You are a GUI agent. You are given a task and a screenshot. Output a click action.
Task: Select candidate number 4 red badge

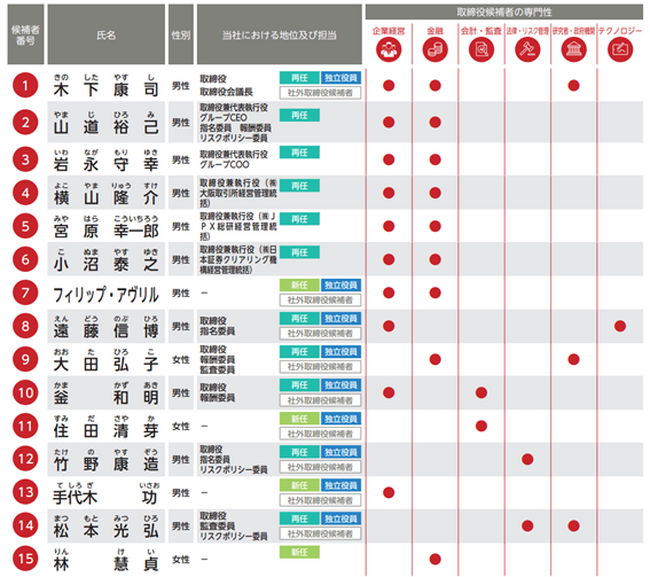pyautogui.click(x=25, y=193)
